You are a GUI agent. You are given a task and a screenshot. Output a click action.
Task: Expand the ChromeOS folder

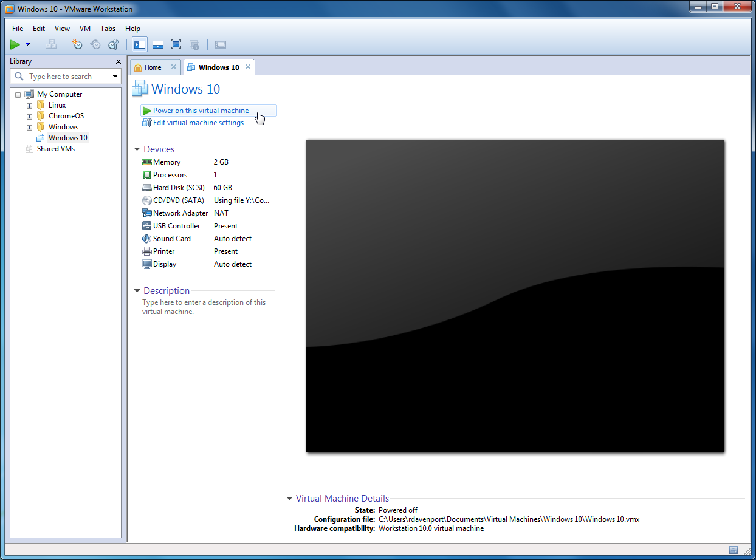(29, 117)
